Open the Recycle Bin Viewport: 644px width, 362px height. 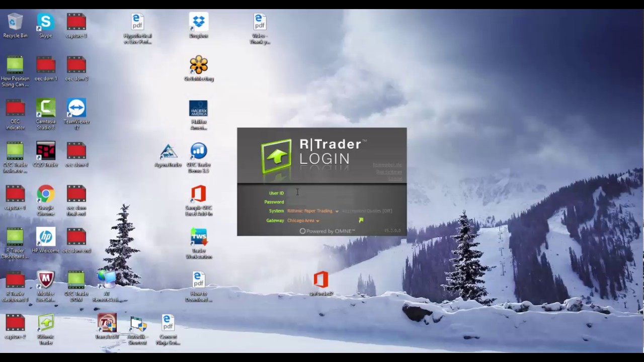(x=15, y=26)
